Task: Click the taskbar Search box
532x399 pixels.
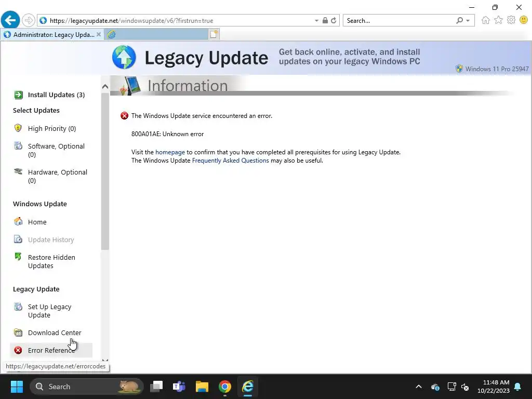Action: pos(87,387)
